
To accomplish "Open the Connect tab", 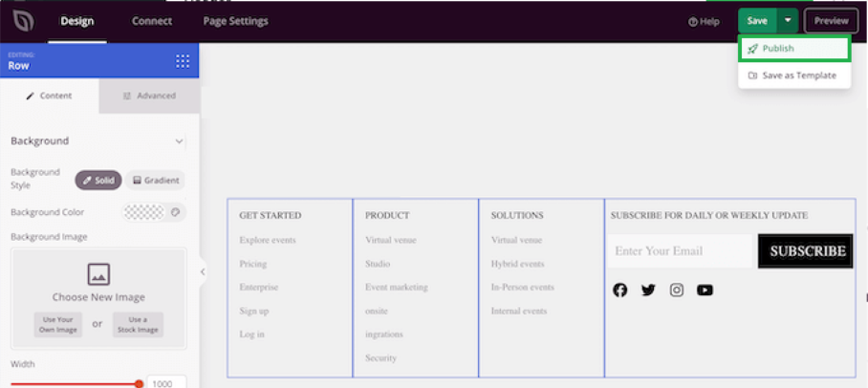I will pyautogui.click(x=152, y=21).
